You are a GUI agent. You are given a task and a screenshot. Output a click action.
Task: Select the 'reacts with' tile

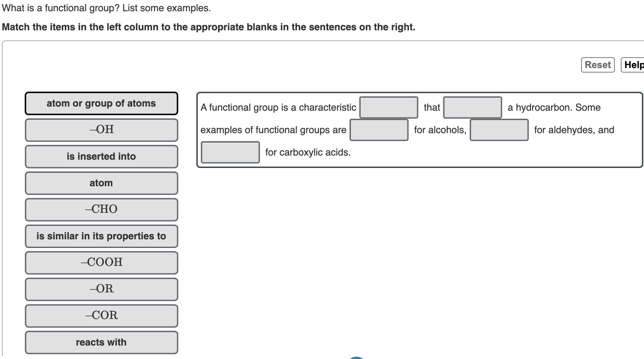tap(101, 342)
